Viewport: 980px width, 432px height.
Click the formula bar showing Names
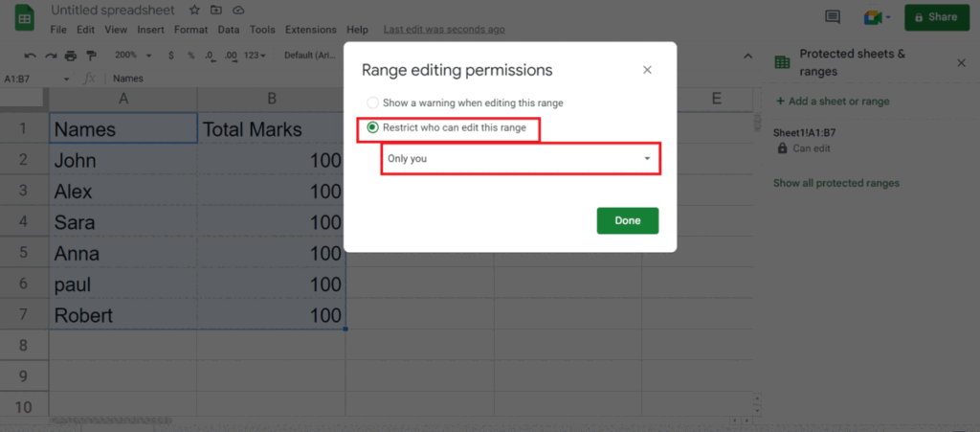coord(128,79)
